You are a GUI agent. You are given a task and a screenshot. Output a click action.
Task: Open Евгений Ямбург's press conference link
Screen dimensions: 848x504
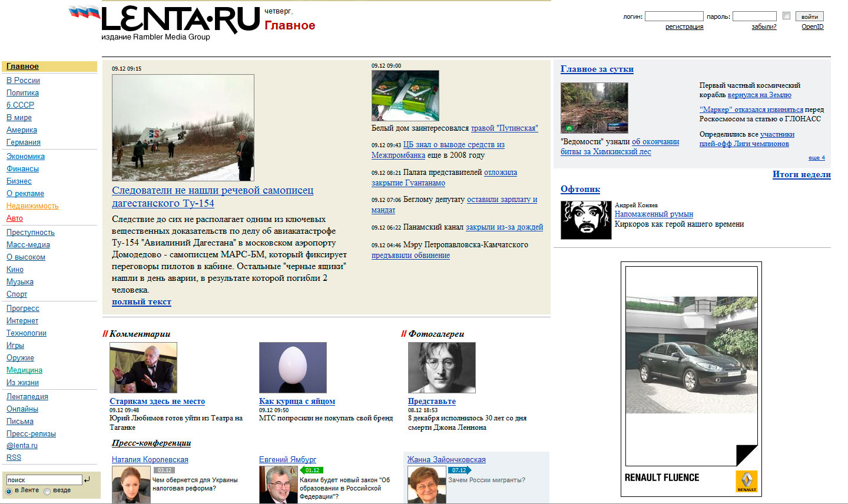point(288,460)
